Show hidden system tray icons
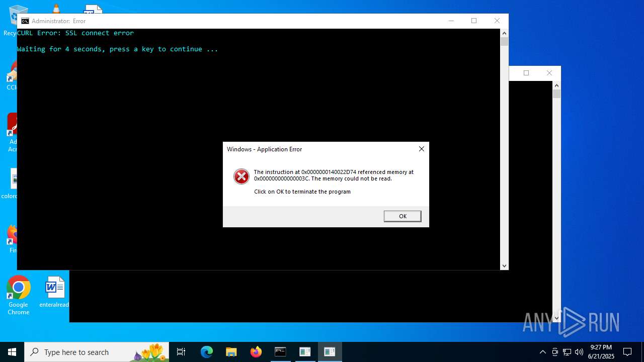 click(542, 352)
